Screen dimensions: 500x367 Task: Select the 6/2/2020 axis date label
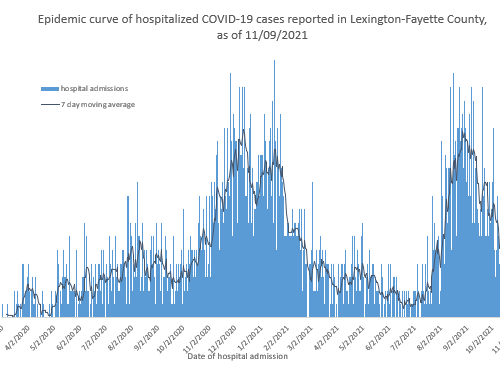[69, 338]
